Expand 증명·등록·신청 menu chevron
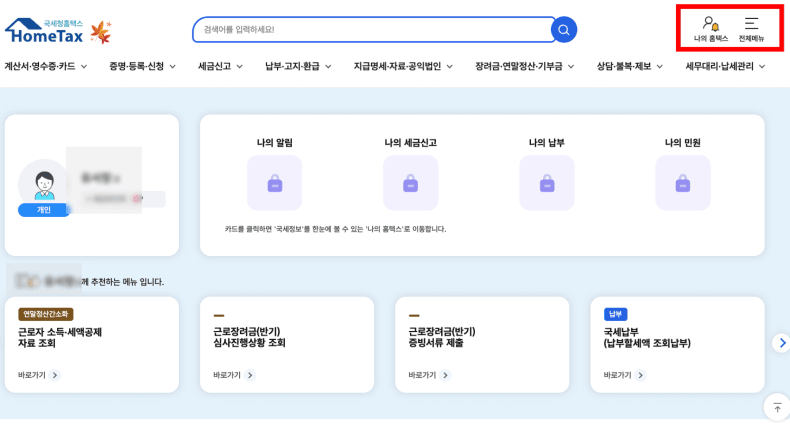790x427 pixels. pyautogui.click(x=172, y=66)
